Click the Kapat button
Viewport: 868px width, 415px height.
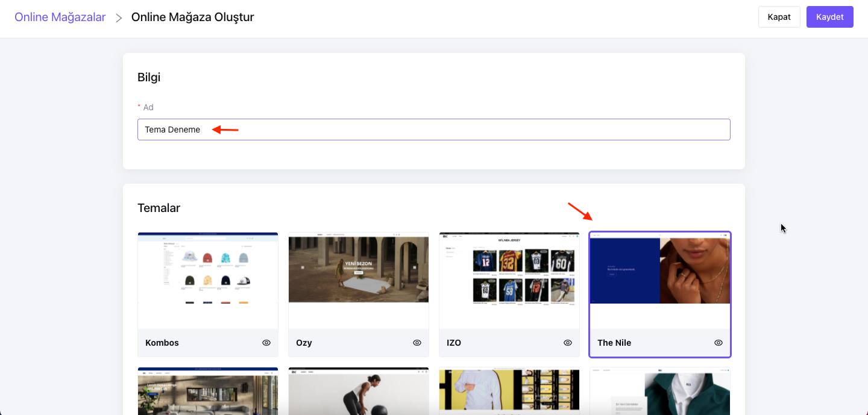pos(779,17)
